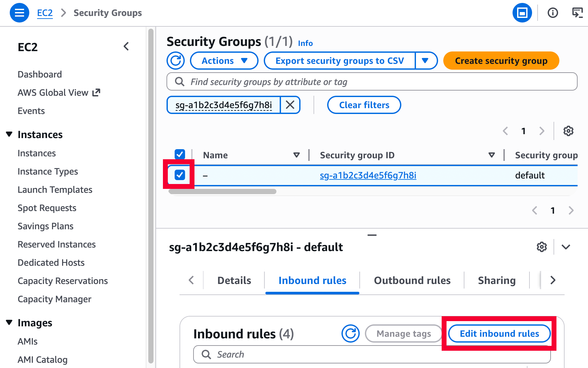Open the hamburger navigation menu
588x368 pixels.
click(20, 13)
